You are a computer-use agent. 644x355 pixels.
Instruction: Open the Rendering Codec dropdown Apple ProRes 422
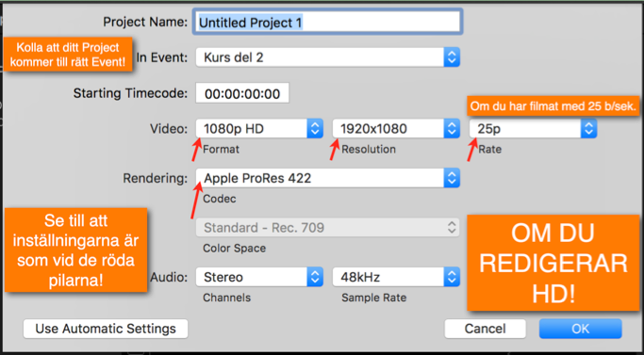[327, 178]
